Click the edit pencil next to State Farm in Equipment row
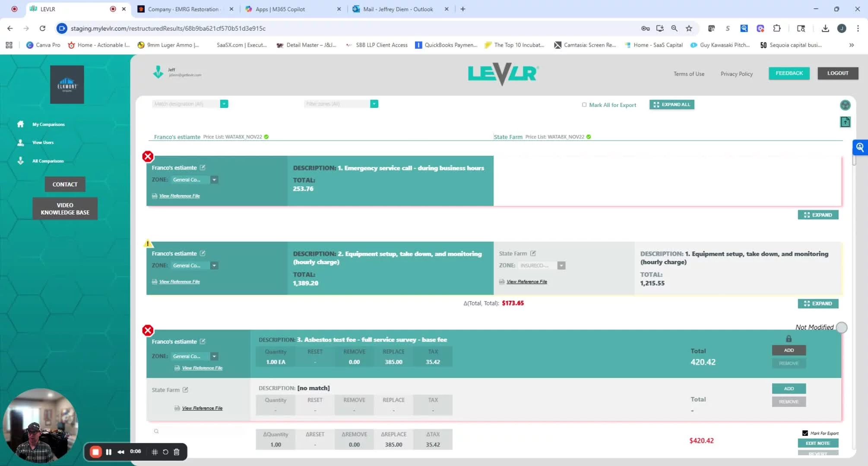The width and height of the screenshot is (868, 466). [x=533, y=254]
